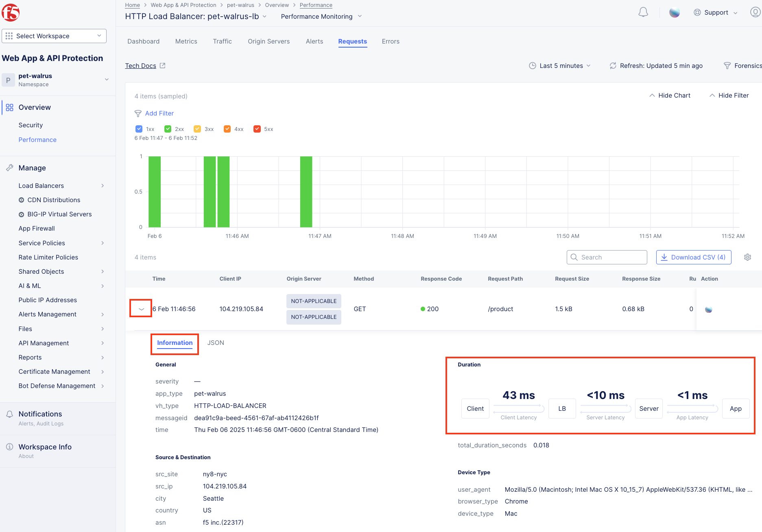
Task: Click the search magnifier icon
Action: click(574, 257)
